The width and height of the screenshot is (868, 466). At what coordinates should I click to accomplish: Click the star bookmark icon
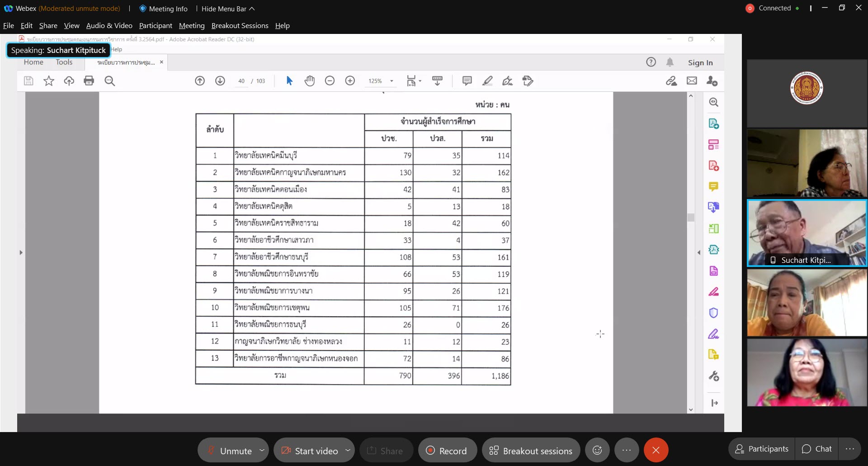49,81
